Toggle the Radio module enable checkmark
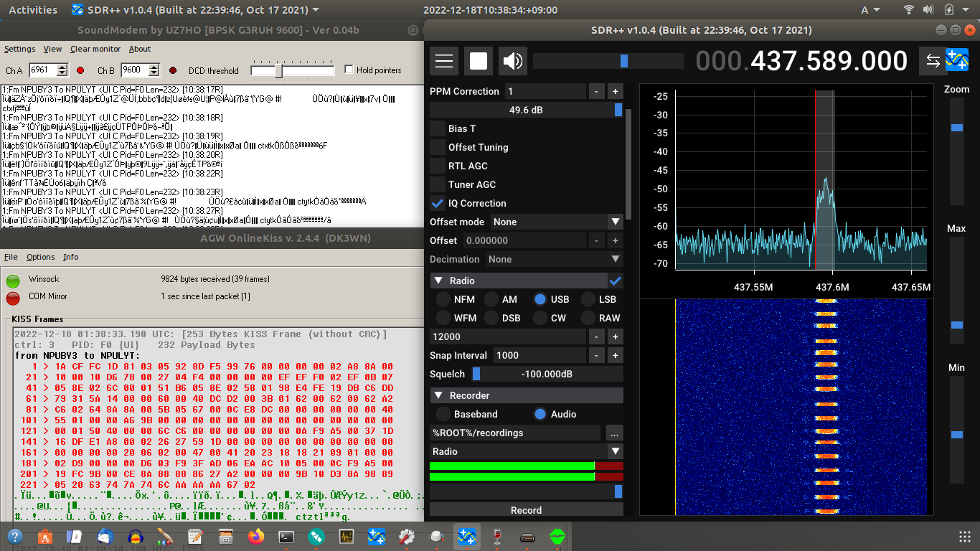Image resolution: width=980 pixels, height=551 pixels. click(x=616, y=281)
